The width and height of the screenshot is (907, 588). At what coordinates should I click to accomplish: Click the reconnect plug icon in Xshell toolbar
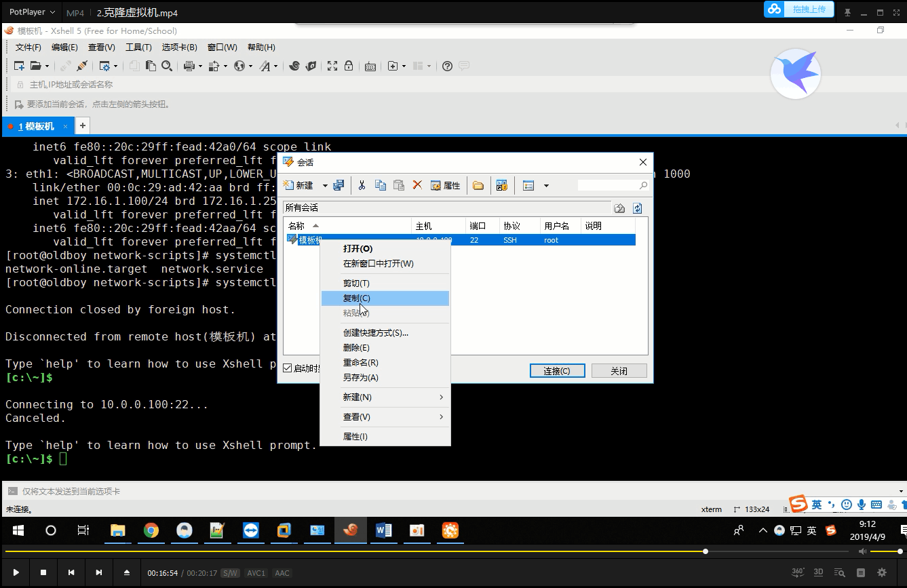pyautogui.click(x=82, y=66)
